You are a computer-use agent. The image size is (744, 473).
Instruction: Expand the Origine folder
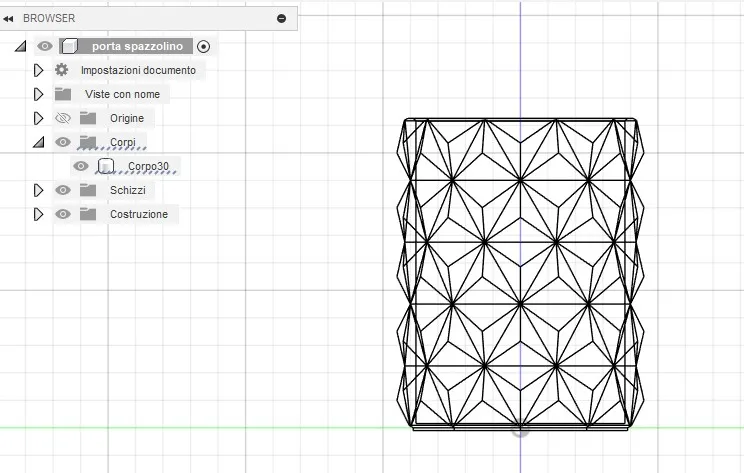(38, 118)
